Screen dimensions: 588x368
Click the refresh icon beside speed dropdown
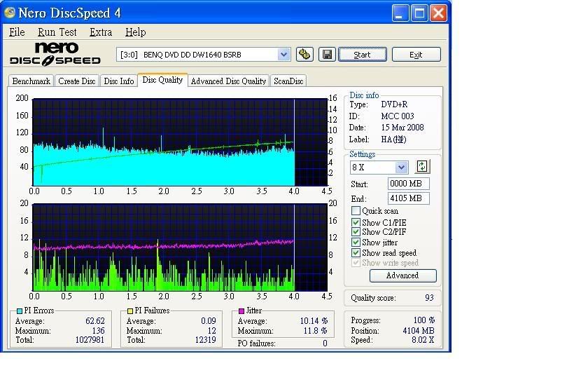pos(422,166)
